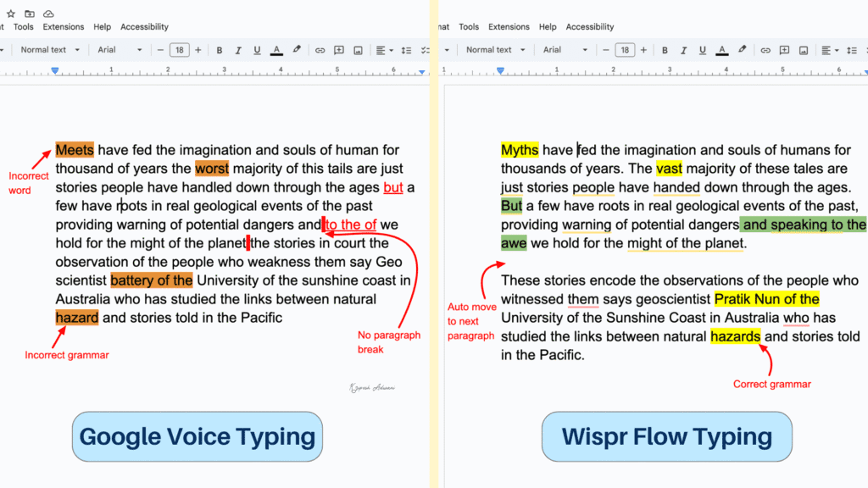Viewport: 868px width, 488px height.
Task: Open highlight color pen in right window
Action: pos(743,50)
